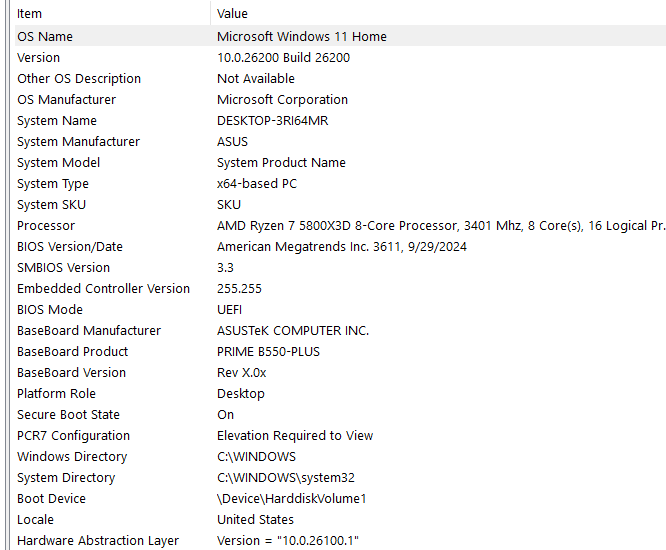This screenshot has width=666, height=550.
Task: Click the 'C:\WINDOWS' value
Action: 257,457
